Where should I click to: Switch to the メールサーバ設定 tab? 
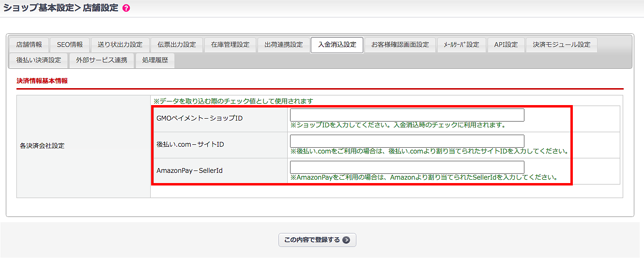coord(461,45)
